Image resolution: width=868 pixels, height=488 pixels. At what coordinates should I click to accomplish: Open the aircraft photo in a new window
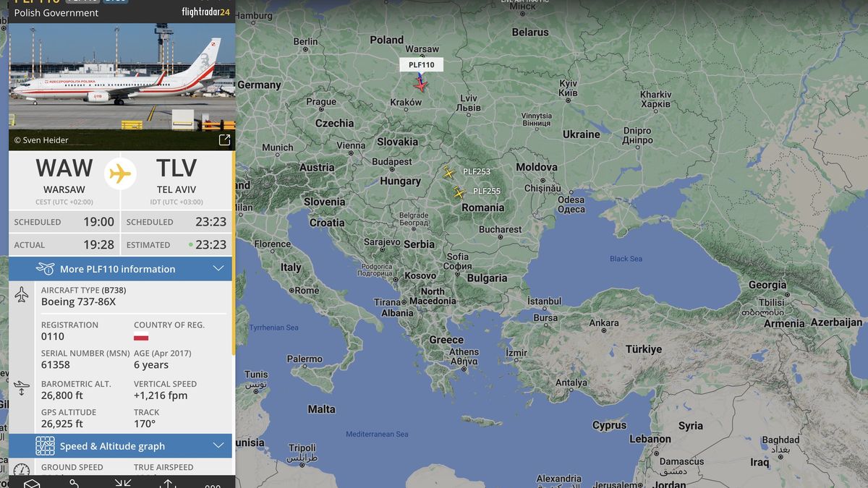tap(224, 140)
